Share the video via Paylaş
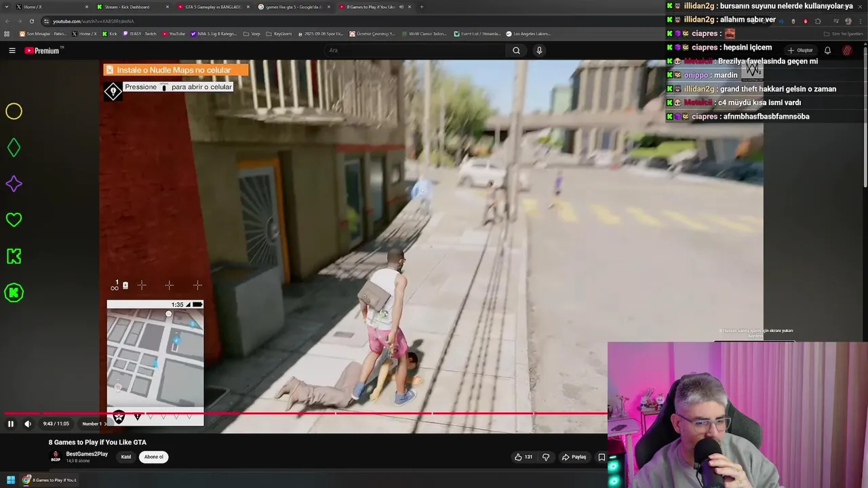868x488 pixels. tap(574, 457)
